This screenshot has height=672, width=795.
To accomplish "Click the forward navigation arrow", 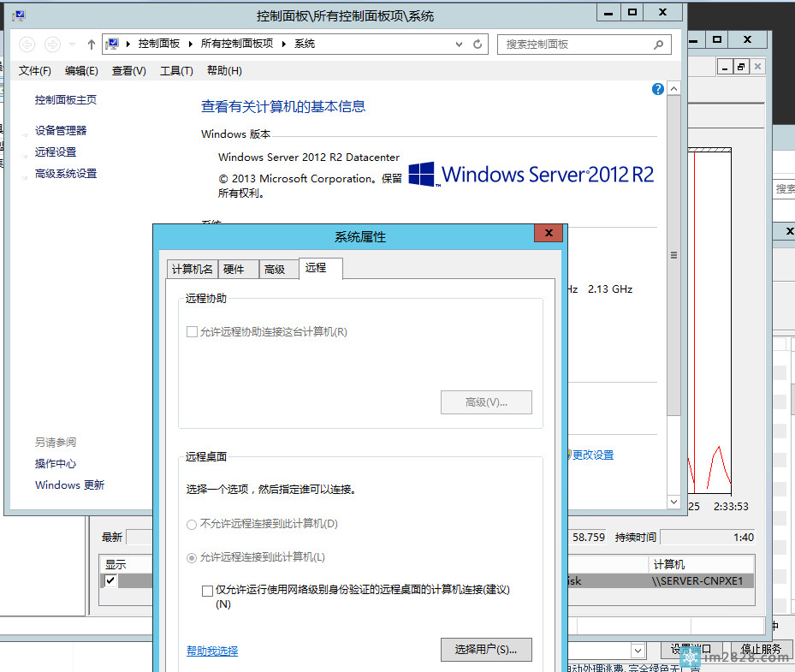I will pyautogui.click(x=52, y=45).
